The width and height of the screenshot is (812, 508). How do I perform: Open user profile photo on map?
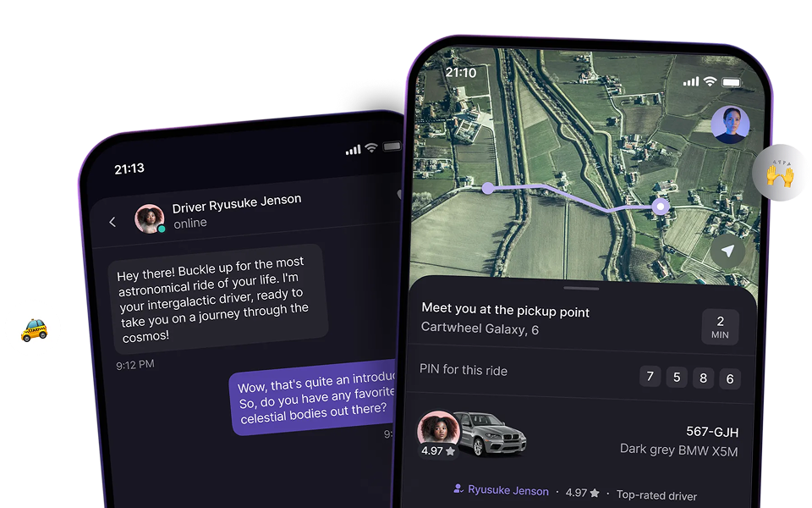(x=730, y=124)
